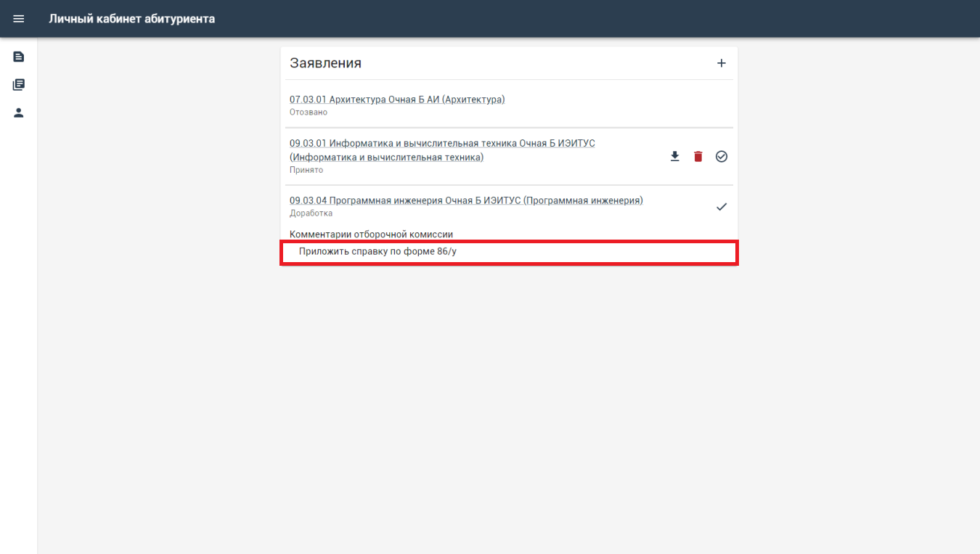Open the document page sidebar icon
This screenshot has height=554, width=980.
pos(19,57)
